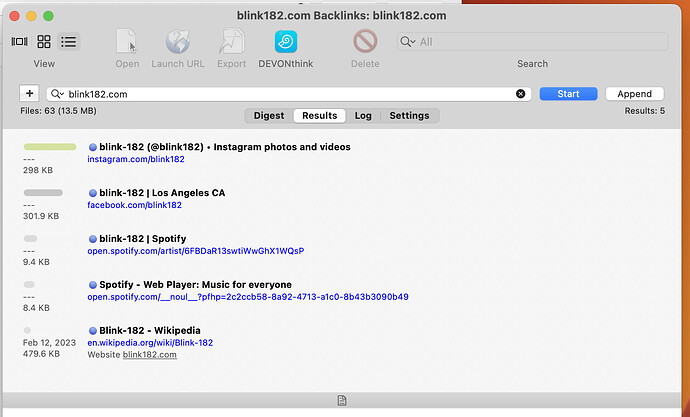690x417 pixels.
Task: Switch to the Digest tab
Action: [269, 116]
